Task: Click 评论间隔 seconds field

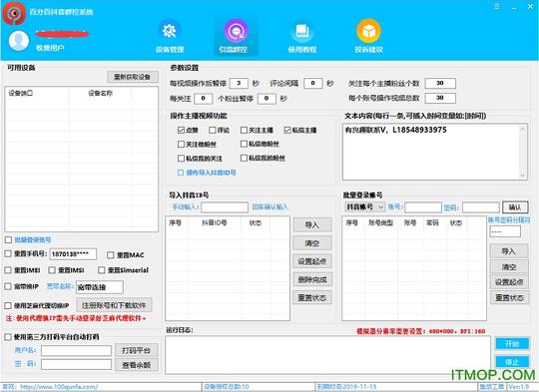Action: (x=312, y=83)
